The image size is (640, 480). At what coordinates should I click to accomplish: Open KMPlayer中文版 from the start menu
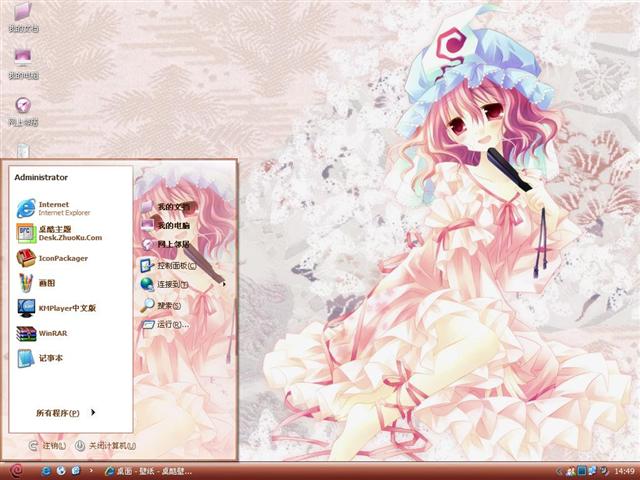click(x=57, y=308)
